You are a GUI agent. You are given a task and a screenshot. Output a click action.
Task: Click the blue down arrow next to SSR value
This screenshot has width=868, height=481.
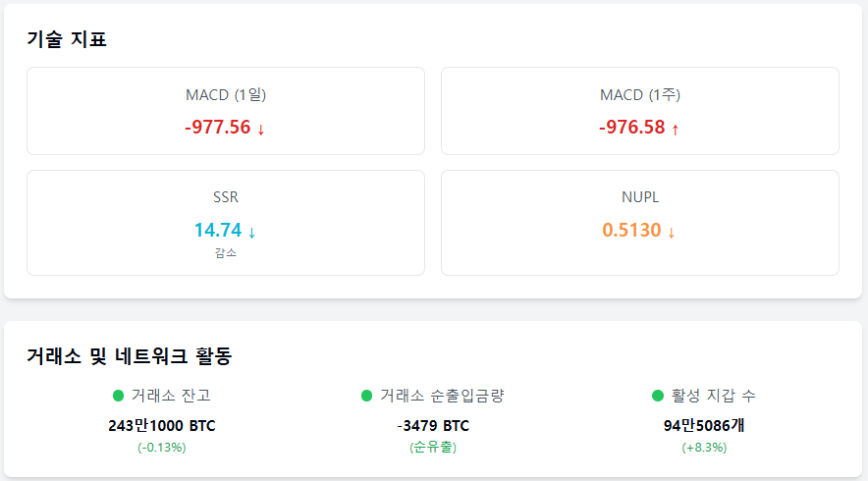(252, 233)
